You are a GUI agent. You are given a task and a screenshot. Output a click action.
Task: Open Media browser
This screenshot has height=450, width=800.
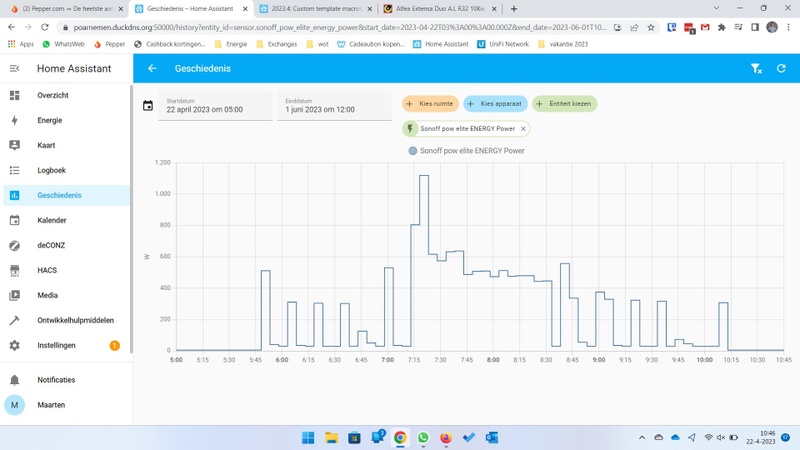tap(66, 295)
